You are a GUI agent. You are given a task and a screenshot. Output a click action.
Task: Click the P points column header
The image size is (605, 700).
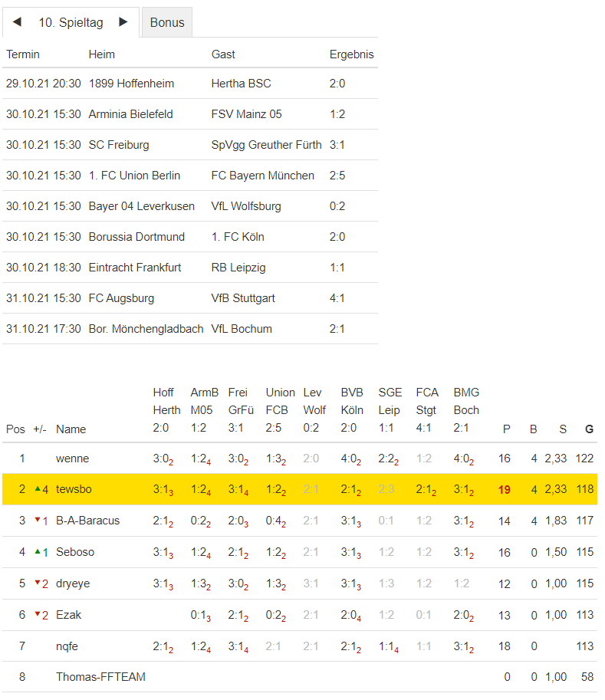(506, 429)
